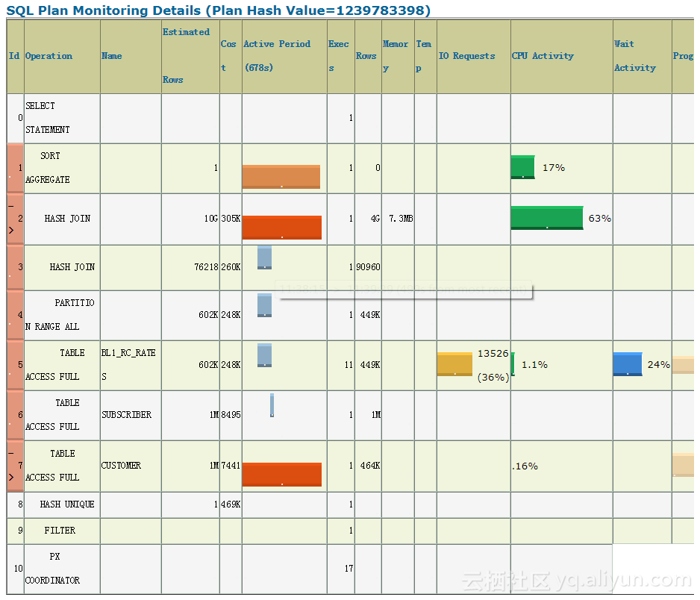Select the PARTITION RANGE ALL operation cell
This screenshot has height=600, width=700.
click(x=62, y=315)
